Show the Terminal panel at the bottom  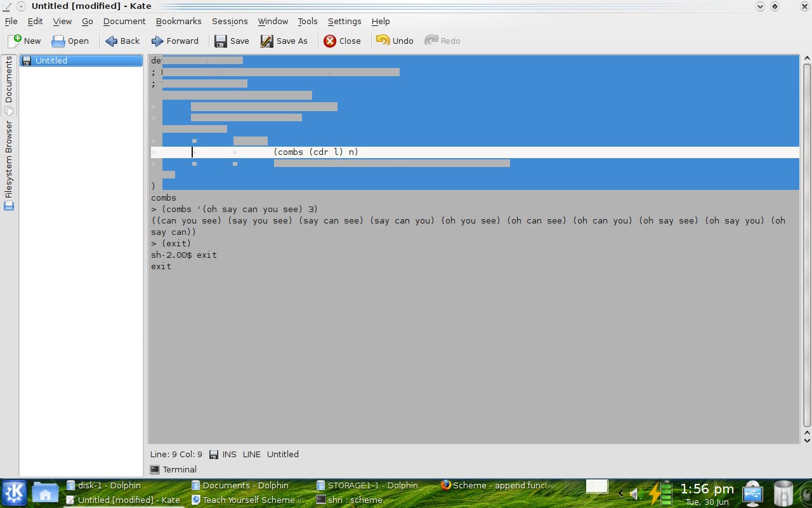coord(174,469)
